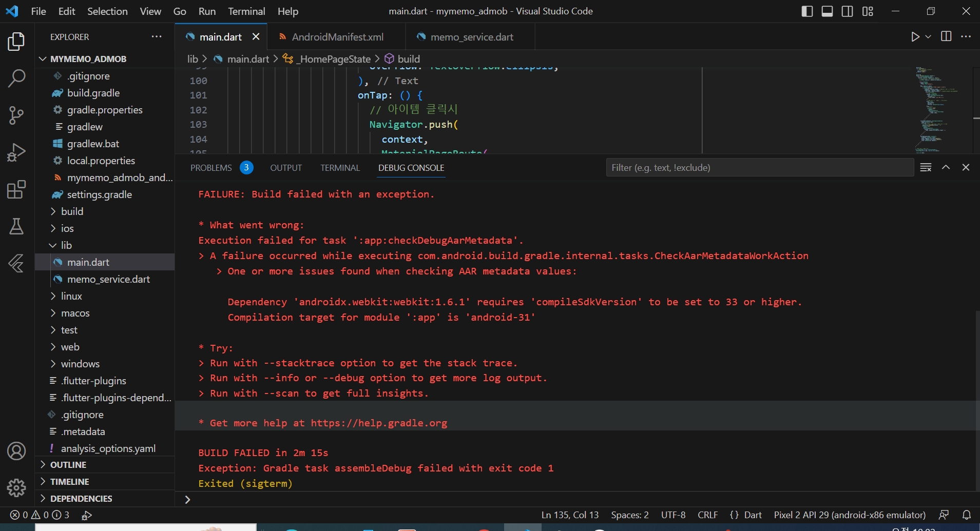
Task: Change the Spaces: 2 indentation setting
Action: [x=629, y=515]
